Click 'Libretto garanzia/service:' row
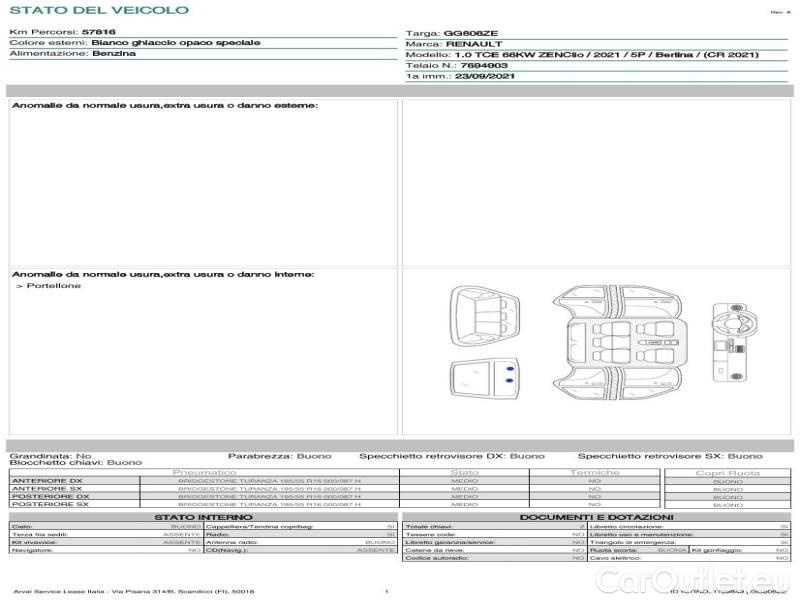The width and height of the screenshot is (800, 600). pos(494,542)
